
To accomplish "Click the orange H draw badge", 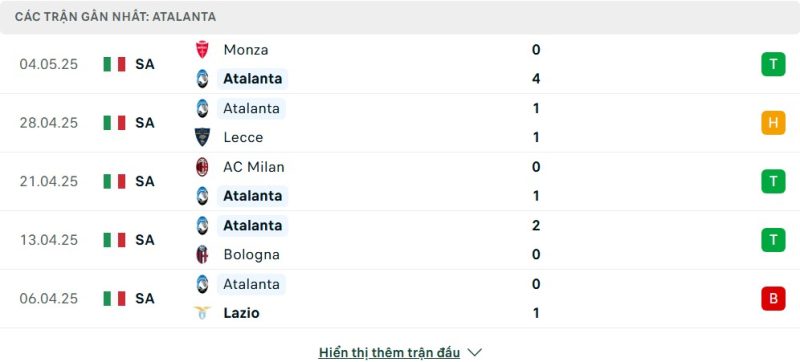I will click(x=773, y=123).
